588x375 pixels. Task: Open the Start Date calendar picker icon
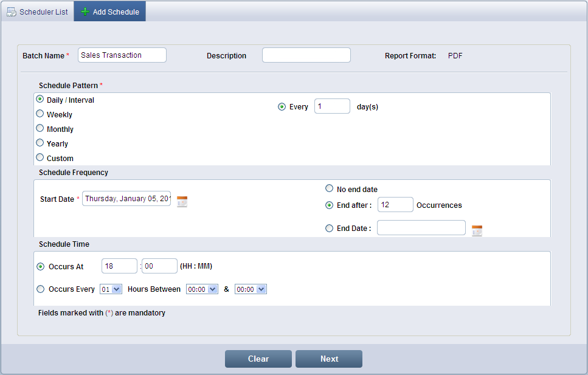(x=182, y=202)
